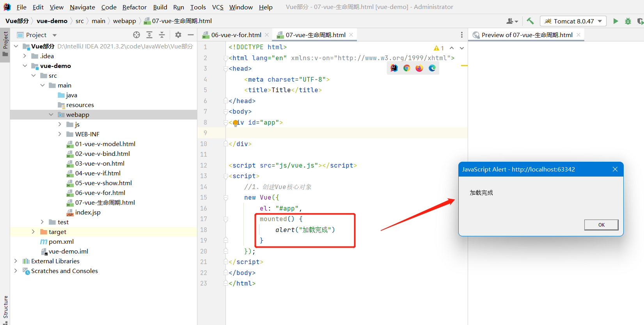This screenshot has height=325, width=644.
Task: Open the user account icon in toolbar
Action: point(512,21)
